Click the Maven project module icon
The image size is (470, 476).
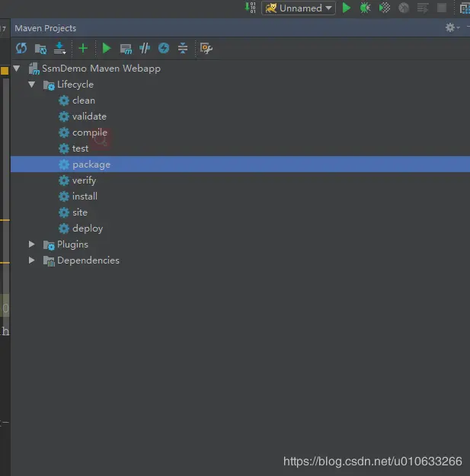click(x=34, y=69)
